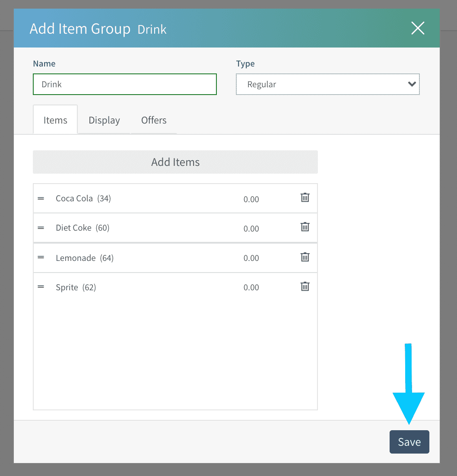The width and height of the screenshot is (457, 476).
Task: Click the Lemonade (64) item name
Action: [x=84, y=258]
